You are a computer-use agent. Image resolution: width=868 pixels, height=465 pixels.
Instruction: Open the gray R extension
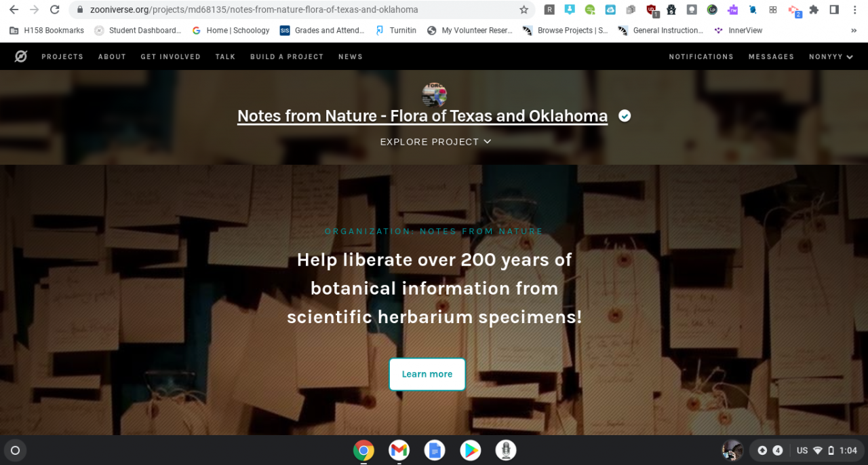pos(549,10)
